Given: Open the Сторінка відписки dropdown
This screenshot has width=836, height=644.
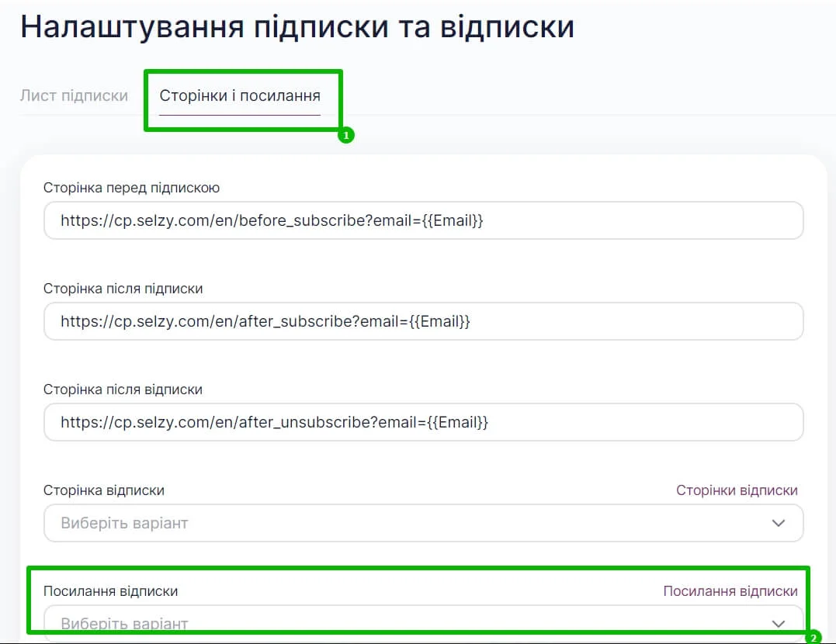Looking at the screenshot, I should point(423,523).
